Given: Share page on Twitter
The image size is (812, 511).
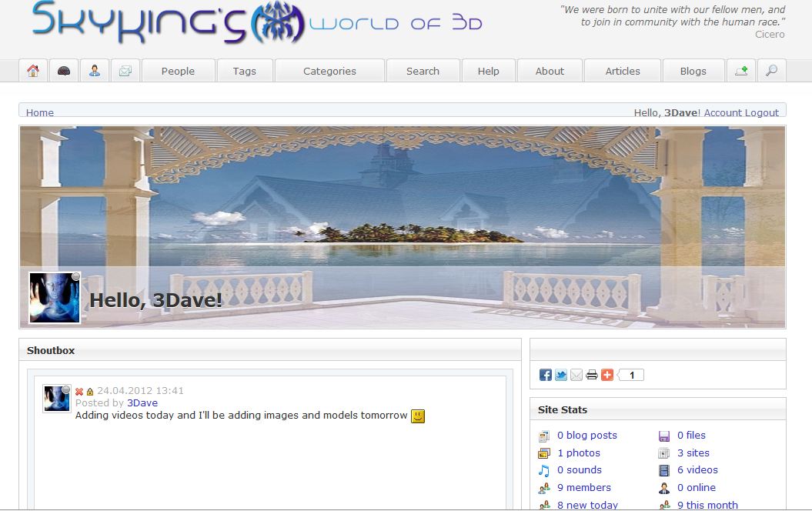Looking at the screenshot, I should click(x=561, y=375).
